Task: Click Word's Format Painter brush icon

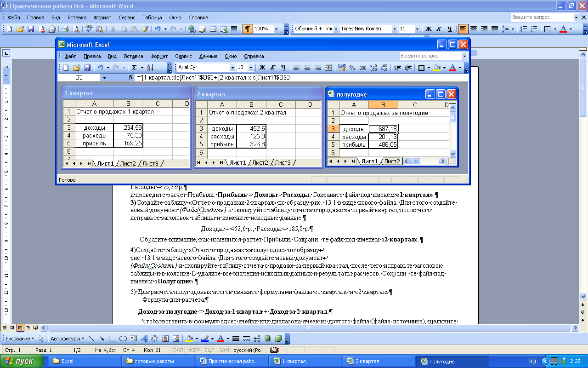Action: click(145, 29)
